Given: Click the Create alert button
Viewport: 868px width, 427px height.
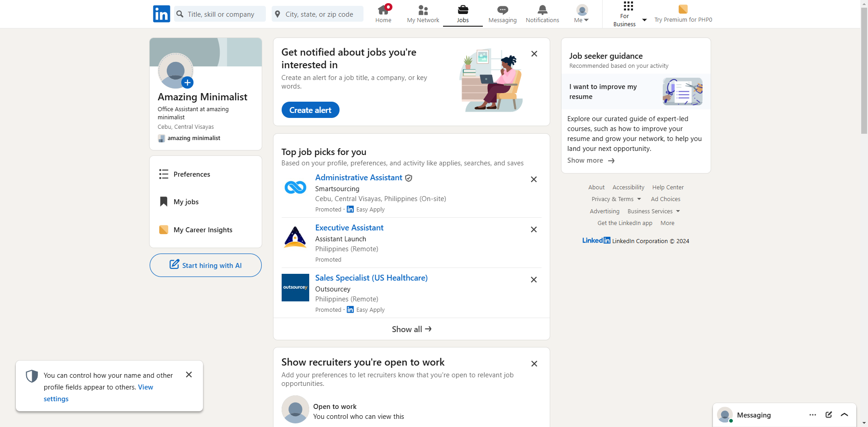Looking at the screenshot, I should (310, 110).
